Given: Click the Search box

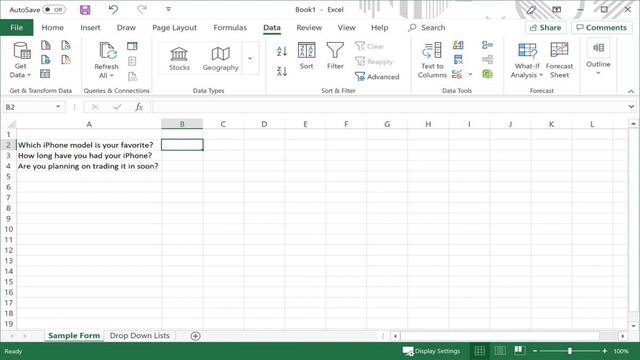Looking at the screenshot, I should point(427,27).
